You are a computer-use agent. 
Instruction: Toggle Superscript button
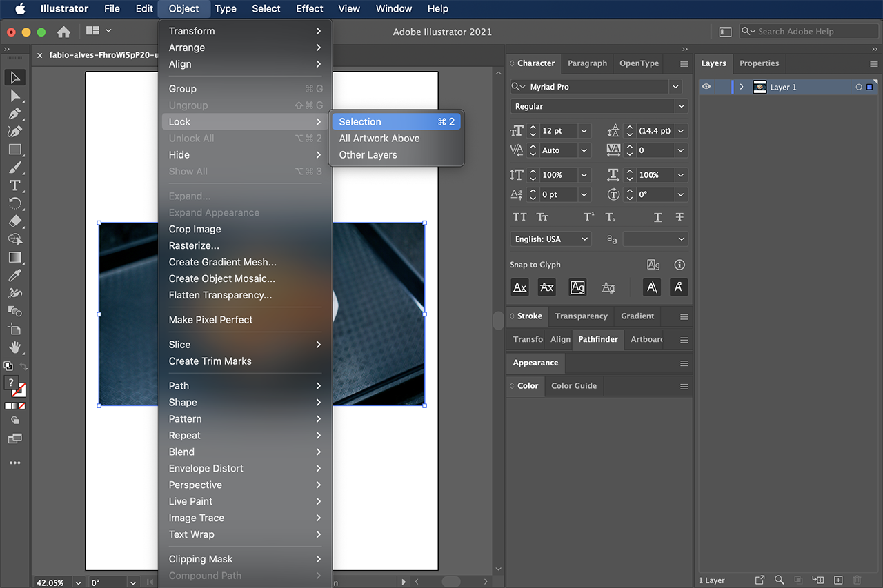[x=589, y=217]
